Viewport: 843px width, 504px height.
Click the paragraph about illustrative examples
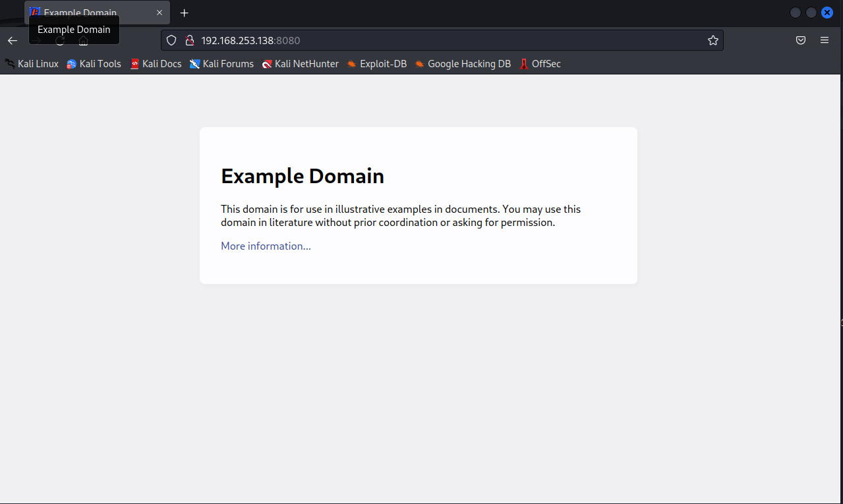click(401, 215)
